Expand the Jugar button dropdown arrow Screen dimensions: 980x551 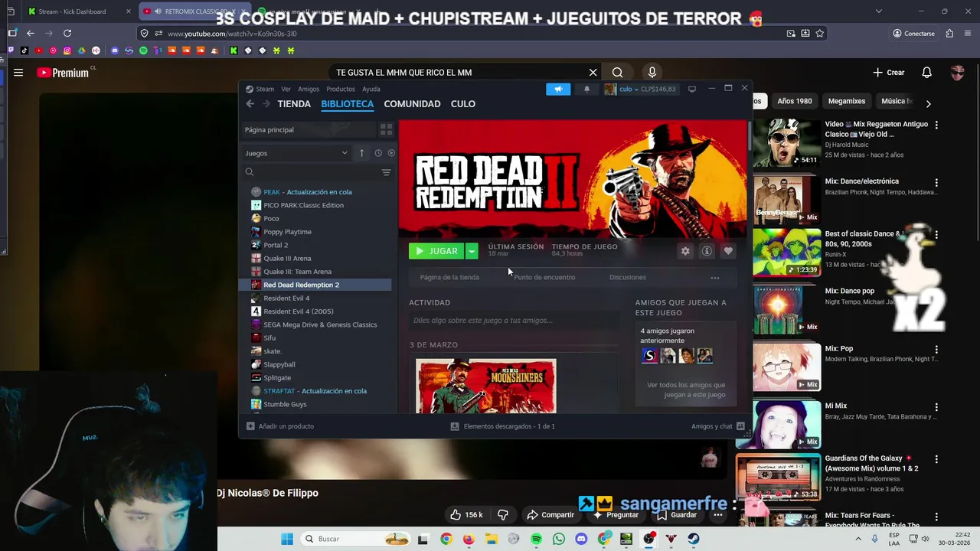(x=472, y=251)
